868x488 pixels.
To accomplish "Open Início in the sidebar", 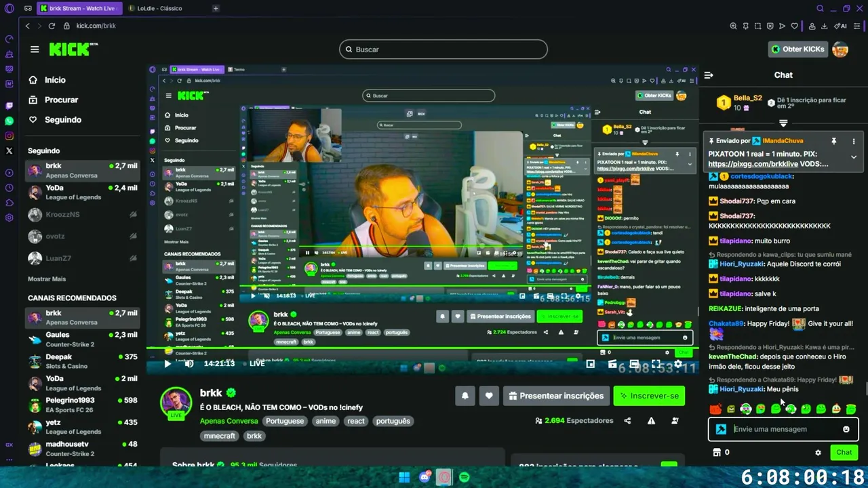I will click(x=47, y=80).
